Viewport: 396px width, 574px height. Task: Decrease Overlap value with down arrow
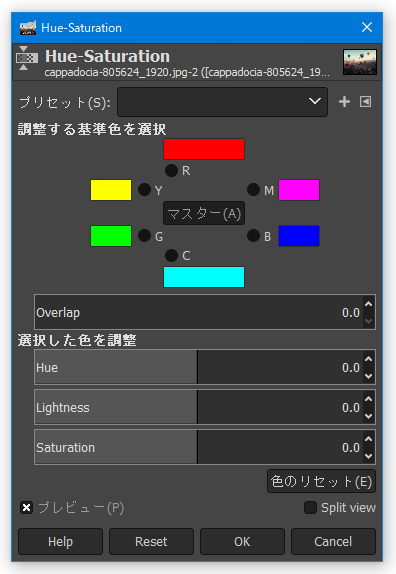369,321
